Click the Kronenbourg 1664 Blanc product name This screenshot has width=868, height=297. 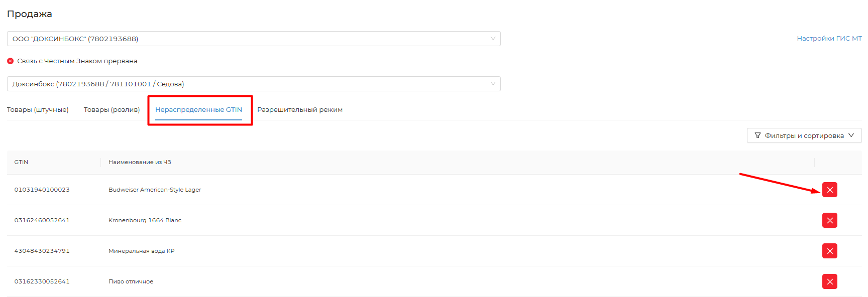[x=145, y=220]
